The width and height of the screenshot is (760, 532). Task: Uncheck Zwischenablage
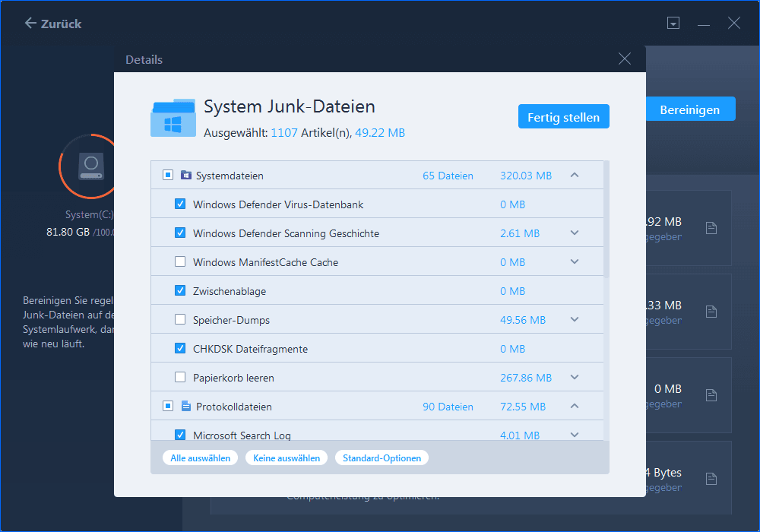click(180, 291)
